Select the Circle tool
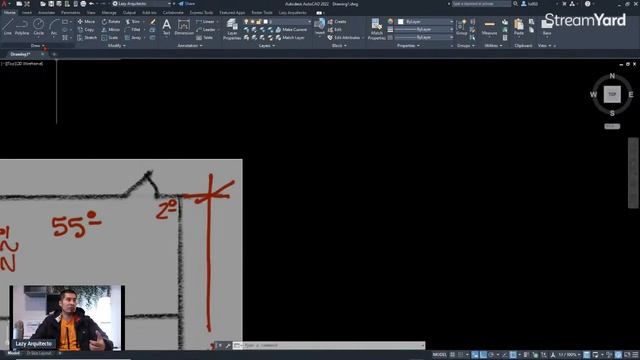640x360 pixels. point(38,27)
